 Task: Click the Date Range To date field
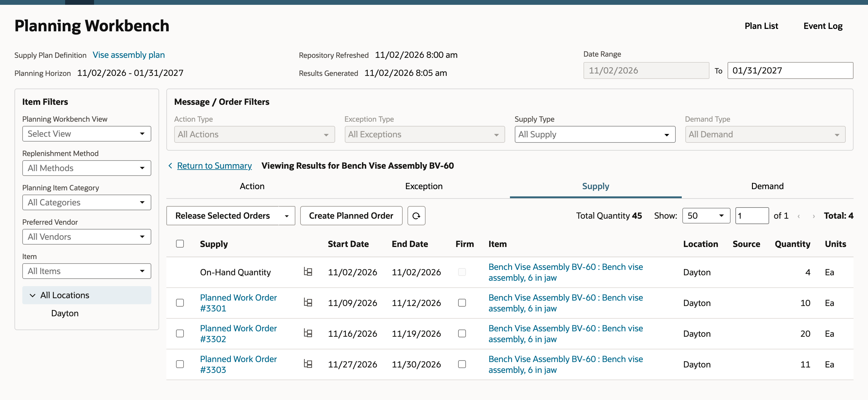tap(790, 70)
